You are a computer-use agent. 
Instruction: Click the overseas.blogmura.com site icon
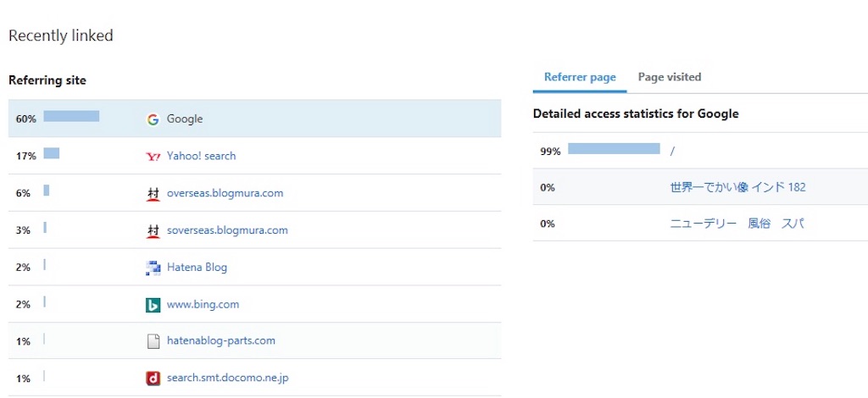coord(153,193)
